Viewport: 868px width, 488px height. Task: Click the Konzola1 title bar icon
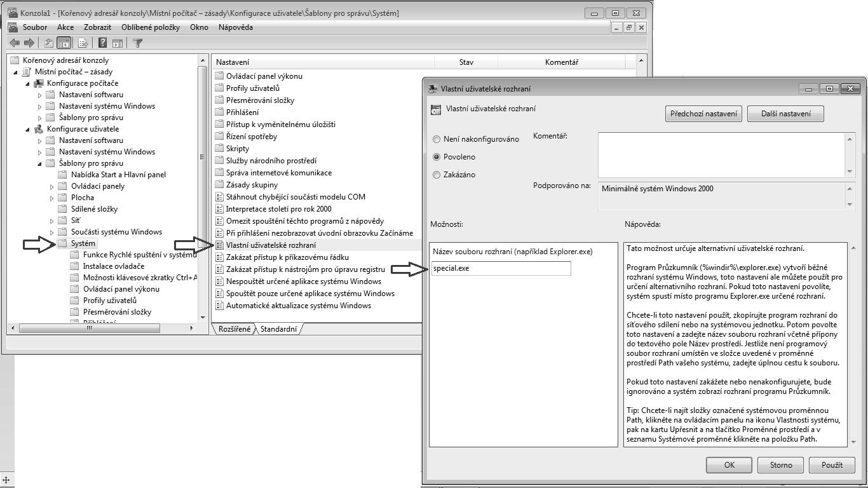[x=12, y=13]
